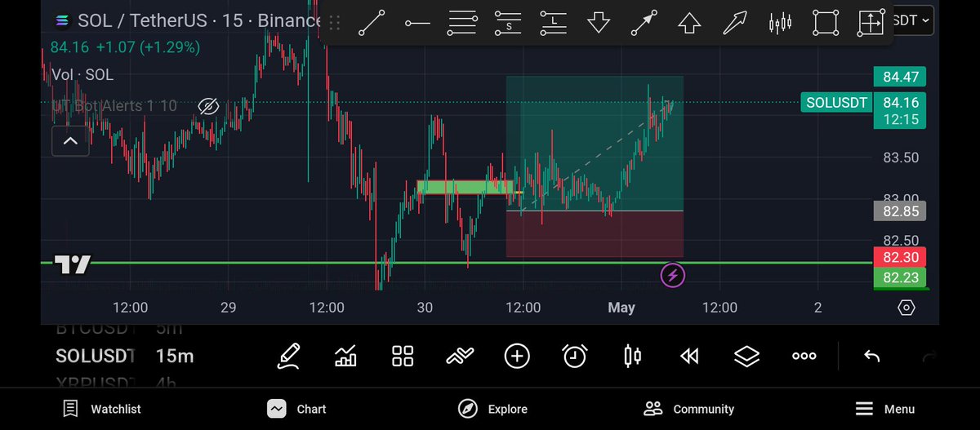The image size is (980, 430).
Task: Select the Trend Line drawing tool
Action: (x=372, y=23)
